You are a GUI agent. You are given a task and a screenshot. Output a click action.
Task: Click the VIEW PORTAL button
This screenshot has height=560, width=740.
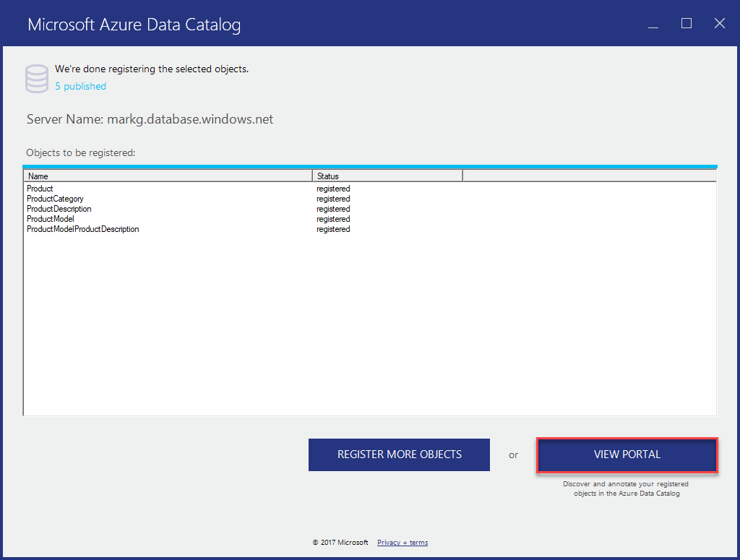coord(626,455)
